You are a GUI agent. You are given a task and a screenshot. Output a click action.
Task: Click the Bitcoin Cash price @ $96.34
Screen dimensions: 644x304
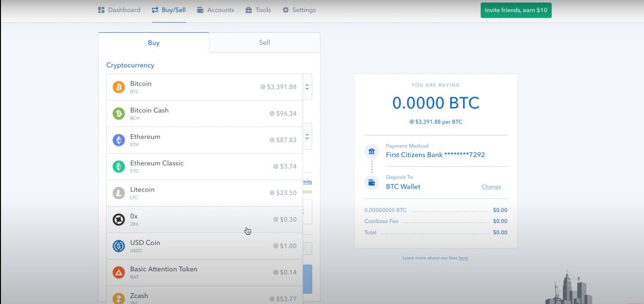coord(283,114)
